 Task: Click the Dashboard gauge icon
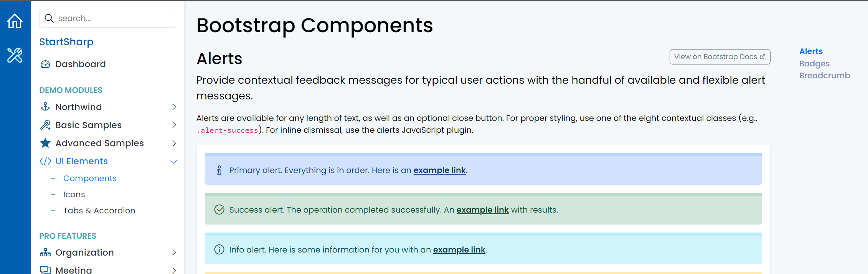point(45,64)
